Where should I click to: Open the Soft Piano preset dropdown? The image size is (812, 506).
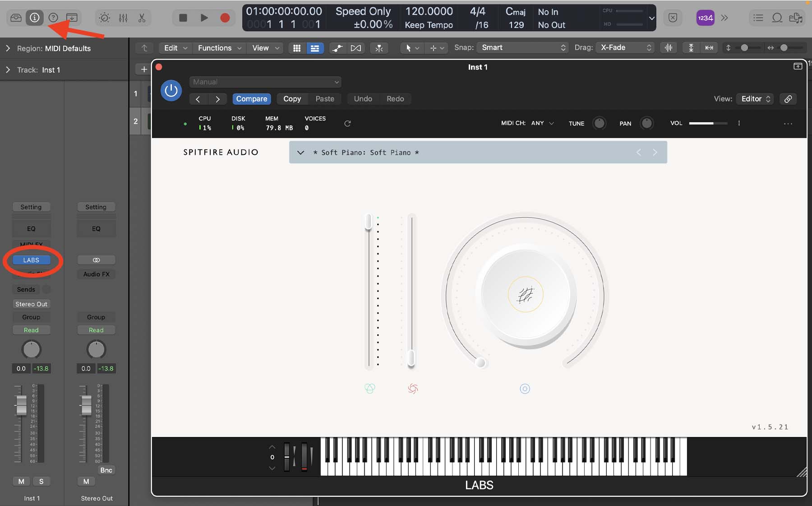pos(300,153)
